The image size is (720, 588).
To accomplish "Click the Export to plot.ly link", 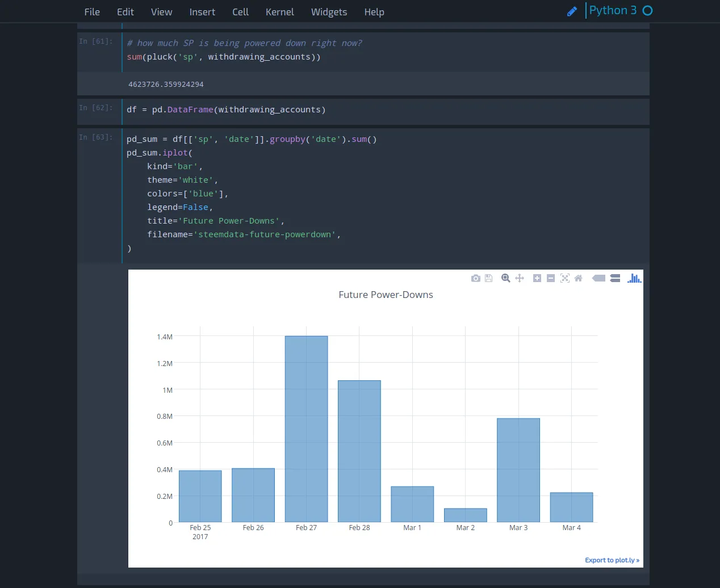I will 612,560.
